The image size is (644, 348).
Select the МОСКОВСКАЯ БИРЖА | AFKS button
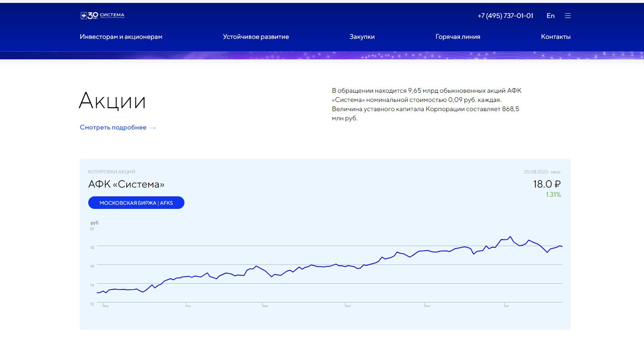click(x=136, y=203)
